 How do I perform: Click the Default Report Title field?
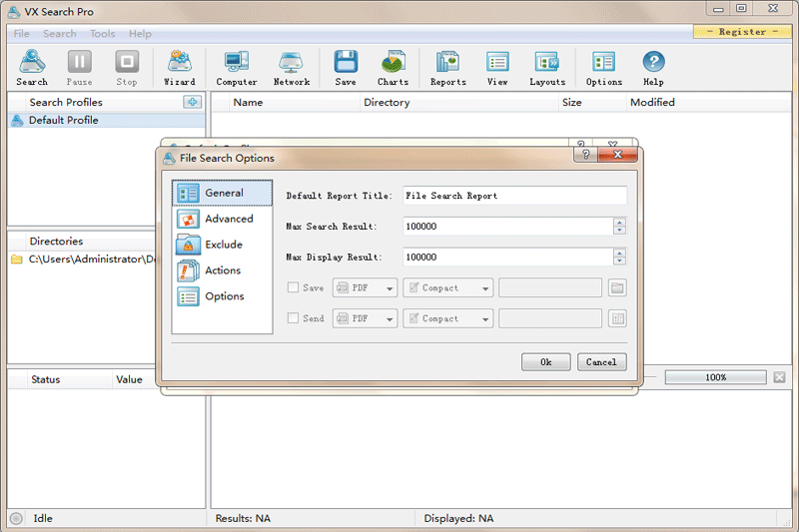coord(514,196)
